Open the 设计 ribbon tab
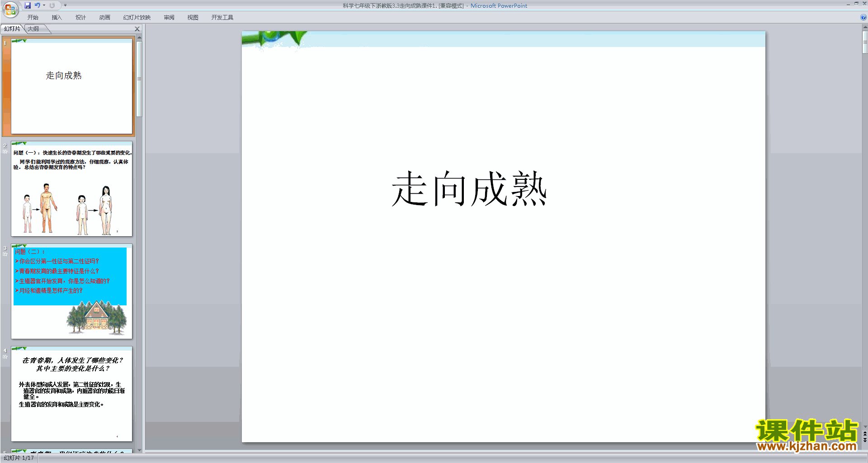 click(x=80, y=18)
